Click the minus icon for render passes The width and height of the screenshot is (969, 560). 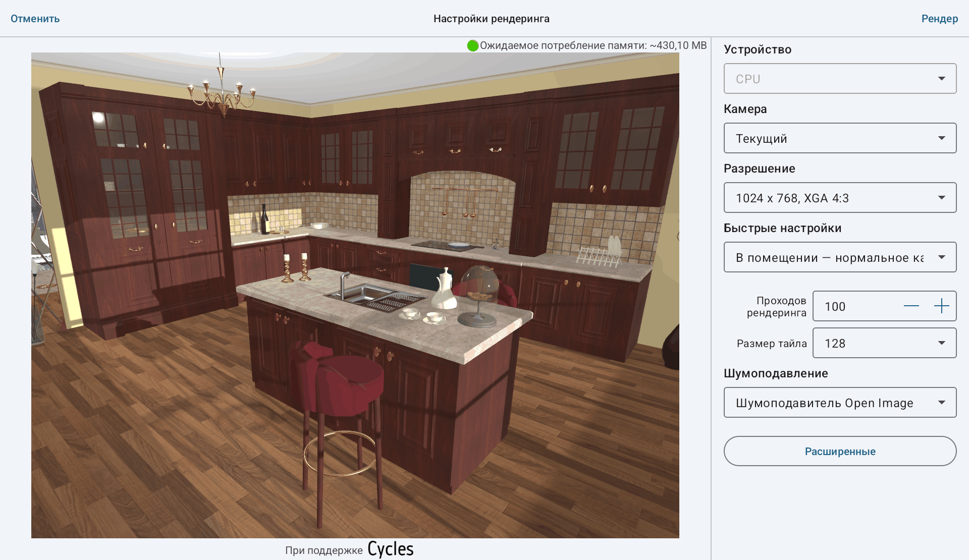pos(911,306)
